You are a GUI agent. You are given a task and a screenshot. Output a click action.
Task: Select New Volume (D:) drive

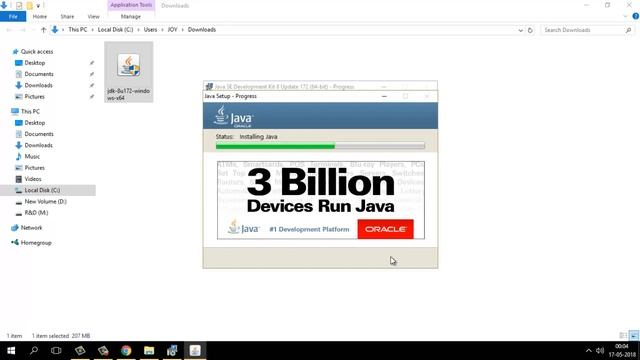tap(45, 202)
